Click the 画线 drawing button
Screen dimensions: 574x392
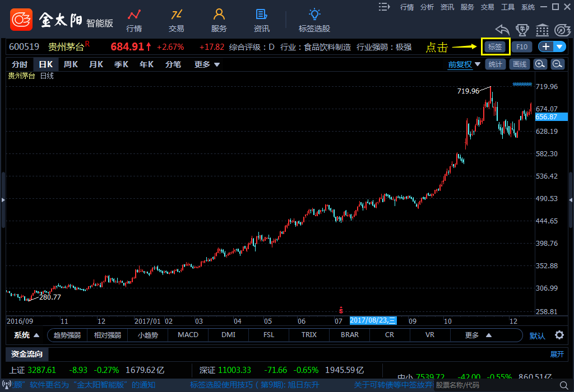520,64
